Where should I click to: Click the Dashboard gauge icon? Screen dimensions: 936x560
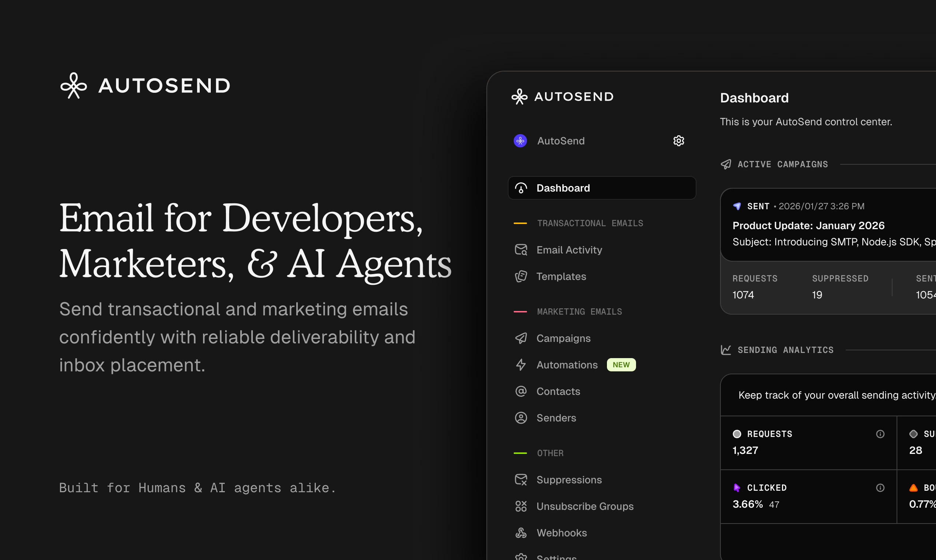point(521,188)
